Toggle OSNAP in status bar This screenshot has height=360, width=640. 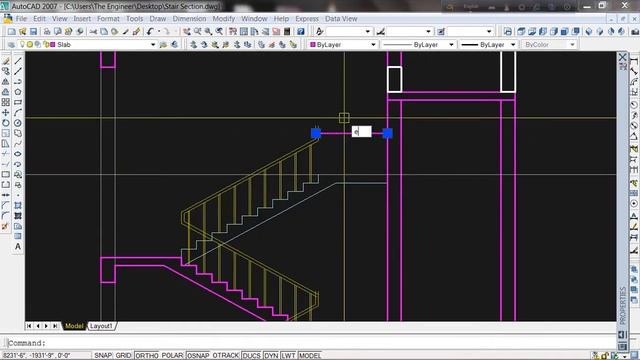tap(198, 356)
